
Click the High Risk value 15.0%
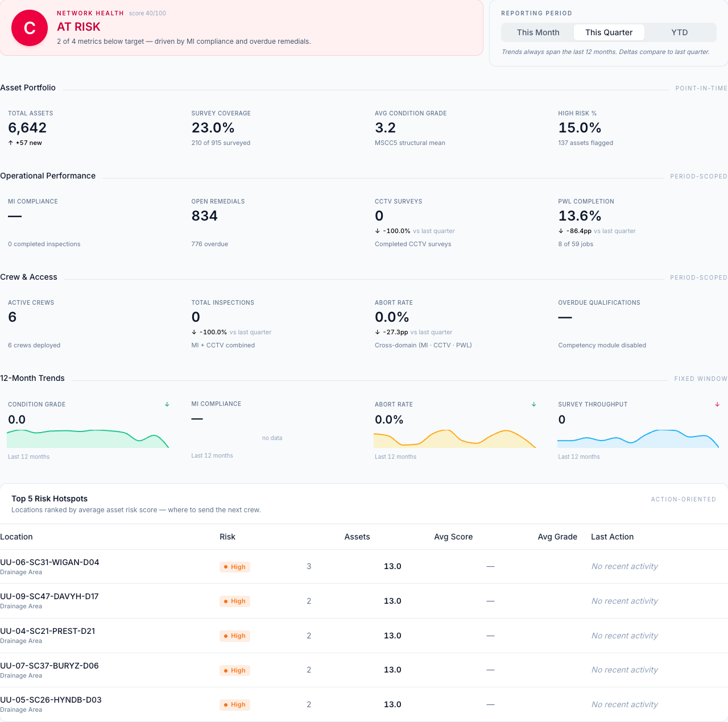(580, 128)
